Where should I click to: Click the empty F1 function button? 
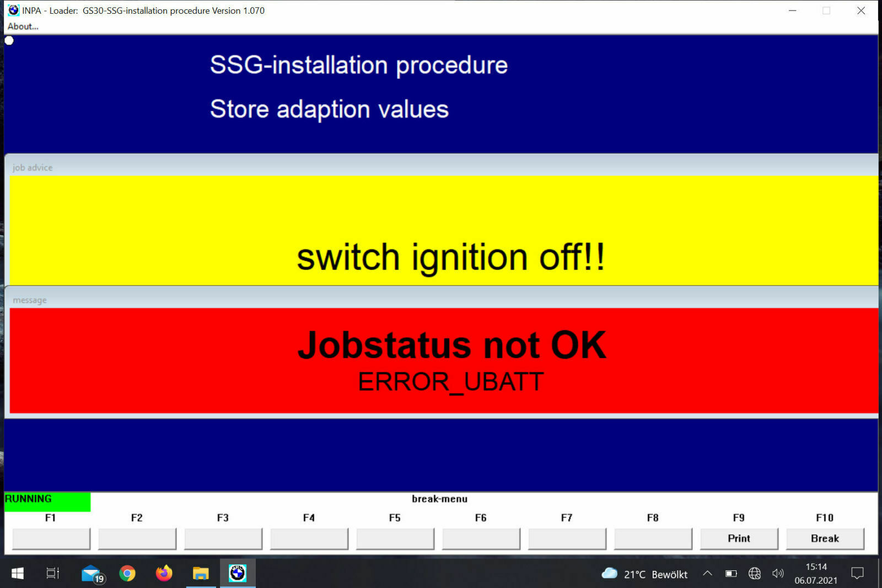pyautogui.click(x=51, y=538)
